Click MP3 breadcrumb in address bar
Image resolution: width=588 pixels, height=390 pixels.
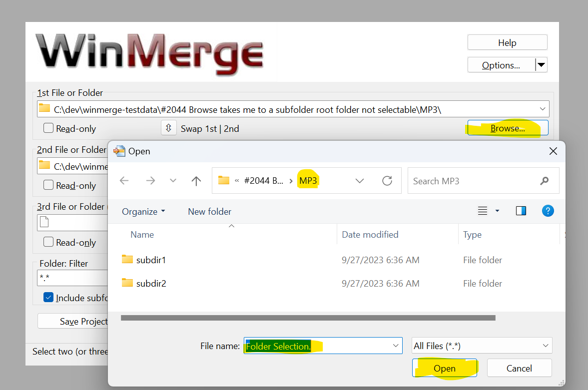click(x=308, y=181)
